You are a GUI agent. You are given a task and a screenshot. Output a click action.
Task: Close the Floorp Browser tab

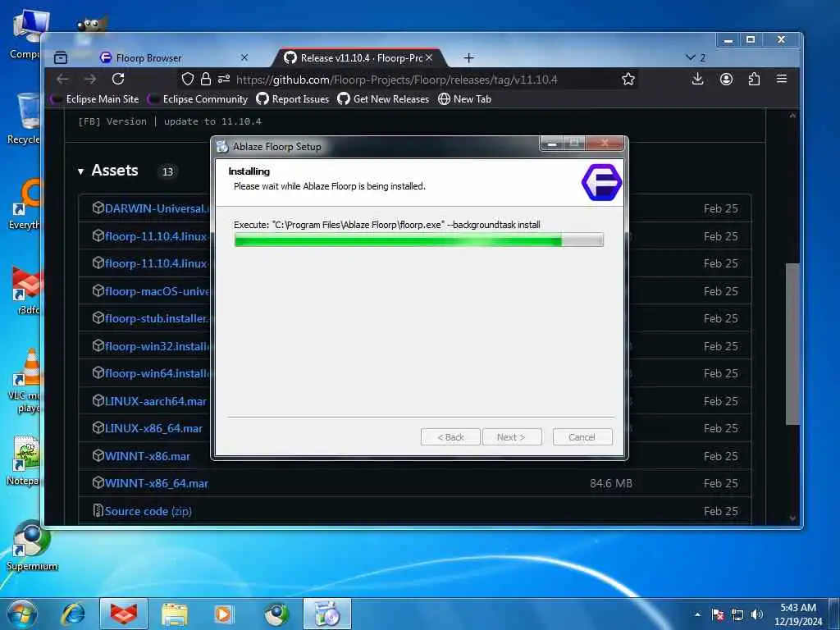244,57
